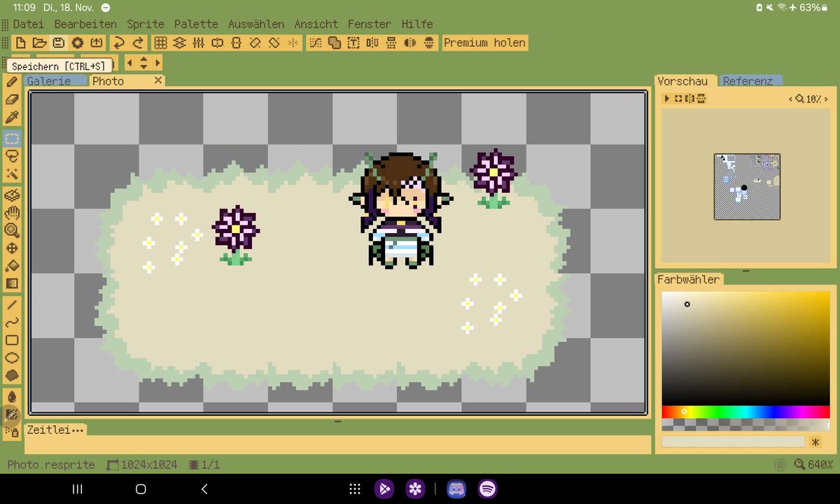Open the Android app drawer grid

click(x=355, y=489)
